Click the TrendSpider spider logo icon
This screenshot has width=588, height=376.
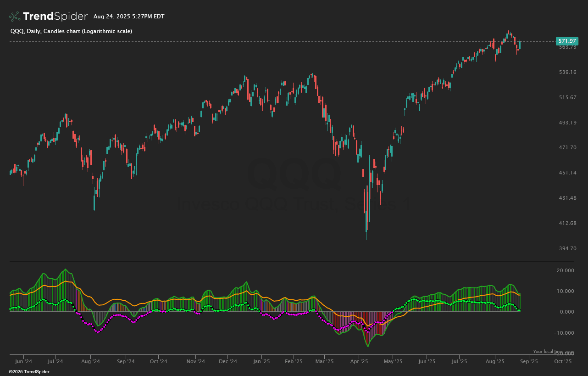click(x=15, y=17)
